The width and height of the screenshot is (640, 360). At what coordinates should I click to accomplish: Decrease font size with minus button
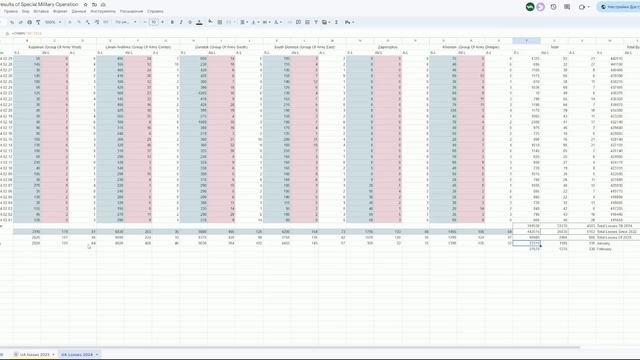point(145,22)
